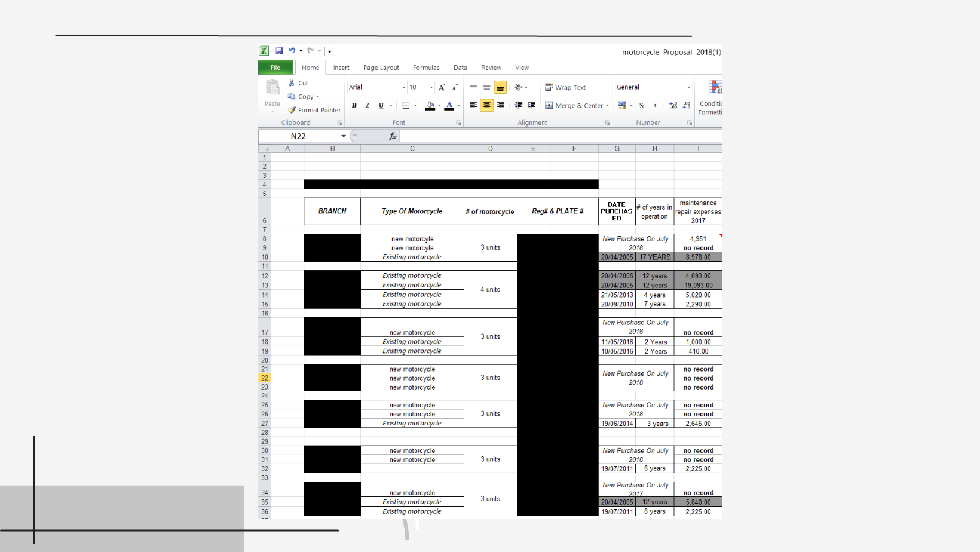Open the Arial font name dropdown

tap(403, 87)
